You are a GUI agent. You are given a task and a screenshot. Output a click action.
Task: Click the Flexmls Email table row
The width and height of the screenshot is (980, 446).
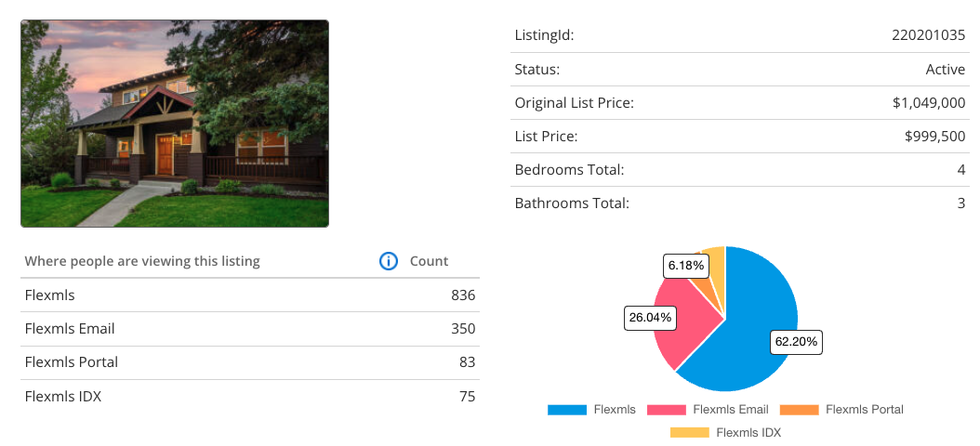coord(249,329)
